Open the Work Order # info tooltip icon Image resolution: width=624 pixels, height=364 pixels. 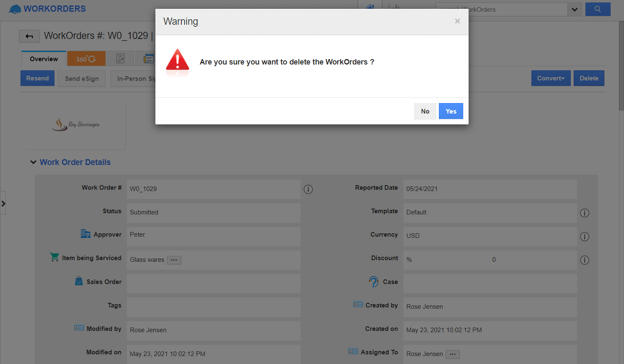pos(308,189)
